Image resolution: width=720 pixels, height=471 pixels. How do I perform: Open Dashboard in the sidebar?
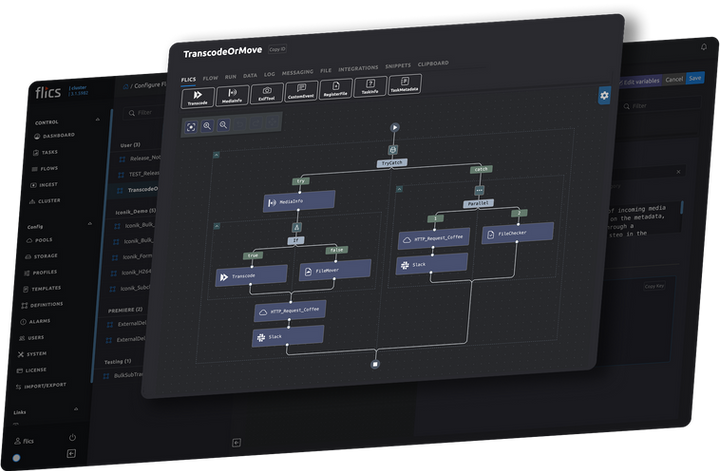(55, 136)
